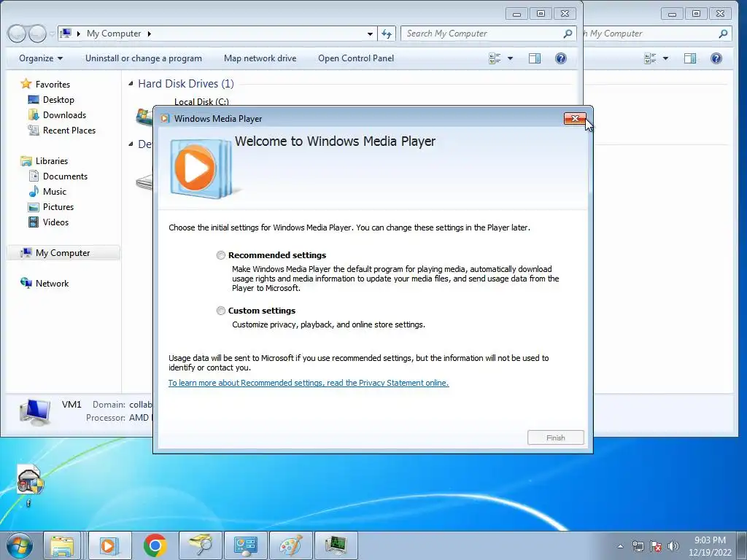
Task: Launch Google Chrome from the taskbar
Action: point(155,545)
